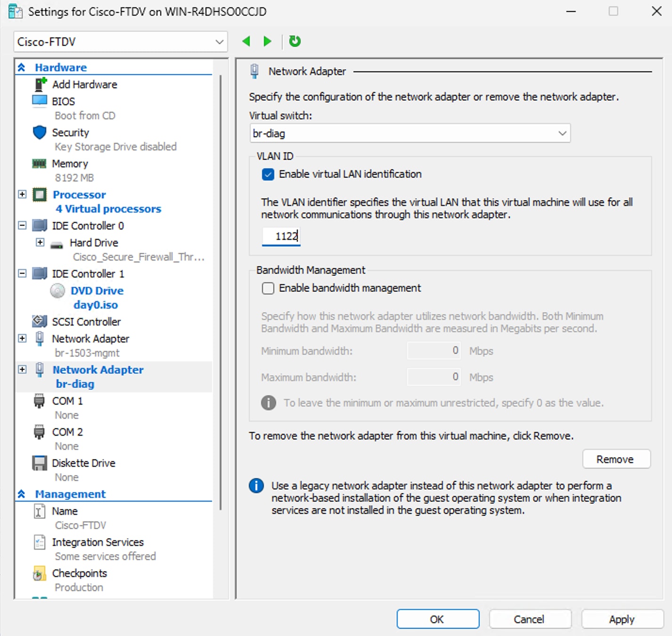The image size is (672, 636).
Task: Select the Diskette Drive floppy icon
Action: pyautogui.click(x=40, y=463)
